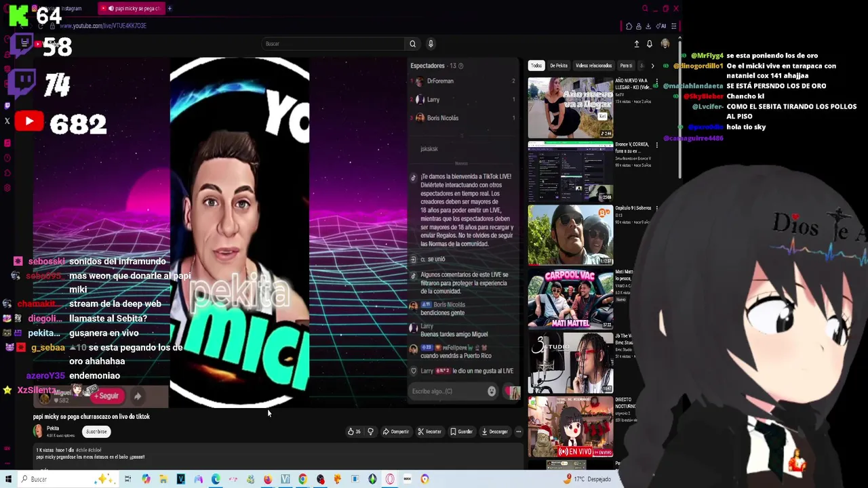Open the YouTube hamburger guide menu
The image size is (868, 488).
24,44
